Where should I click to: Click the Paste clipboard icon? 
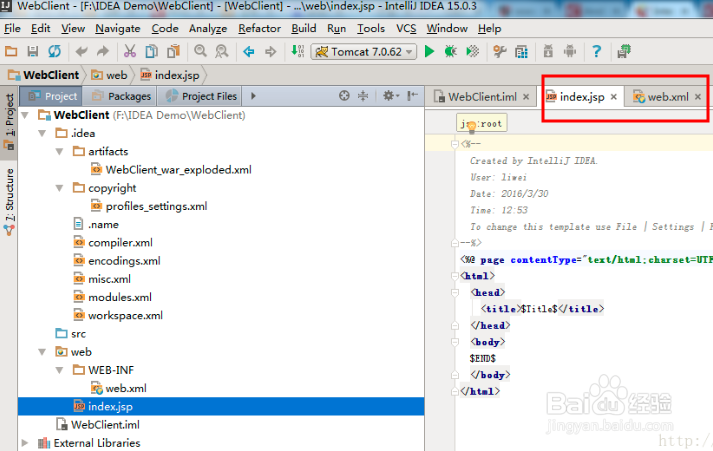point(173,51)
